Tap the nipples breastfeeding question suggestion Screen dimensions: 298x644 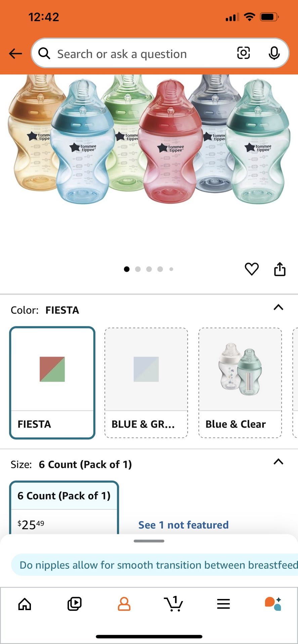(158, 565)
